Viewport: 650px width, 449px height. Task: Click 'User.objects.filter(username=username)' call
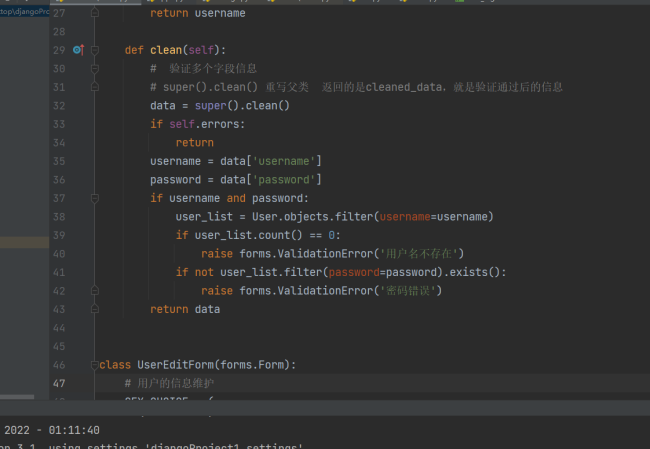pos(373,217)
